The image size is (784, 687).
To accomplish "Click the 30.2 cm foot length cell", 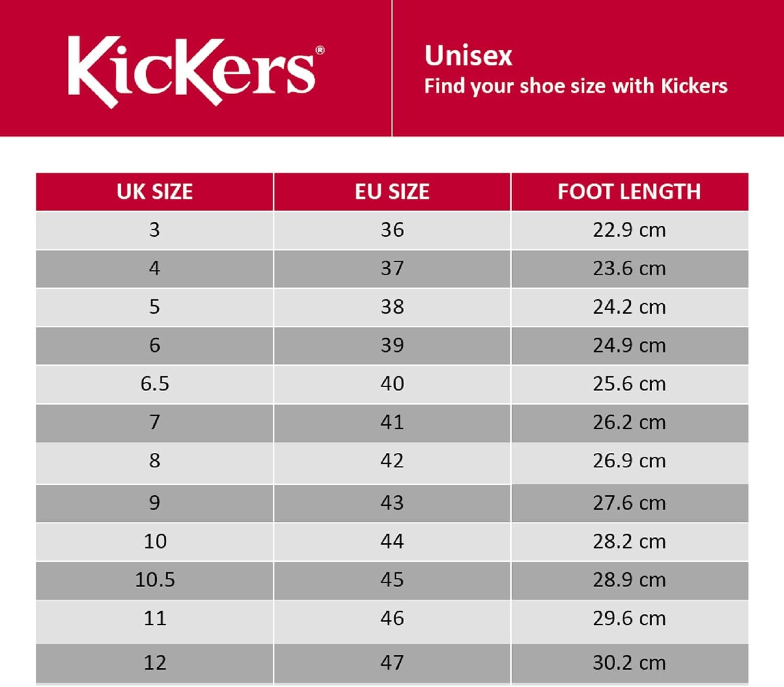I will pos(629,663).
